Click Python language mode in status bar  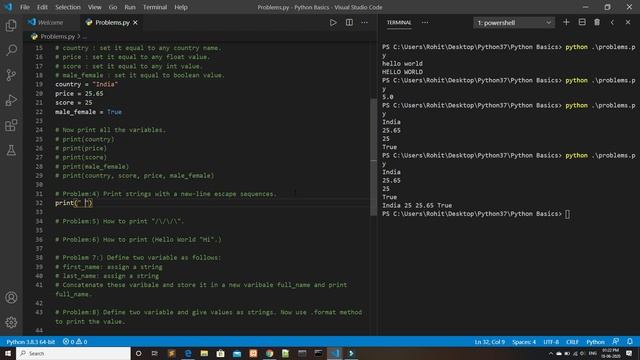point(595,342)
